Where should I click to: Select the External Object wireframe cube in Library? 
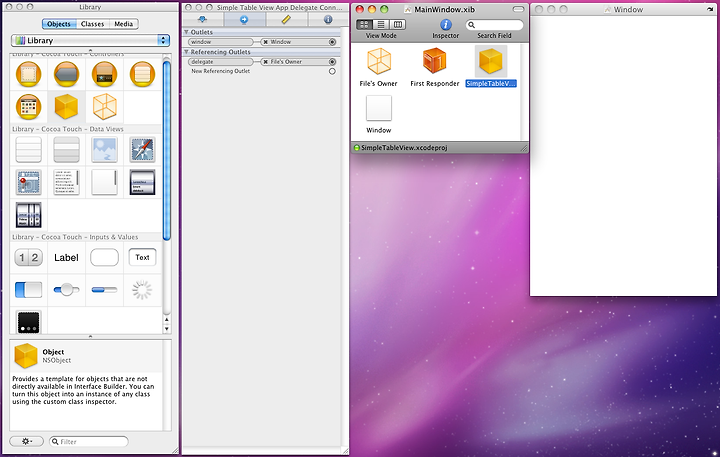(x=104, y=107)
